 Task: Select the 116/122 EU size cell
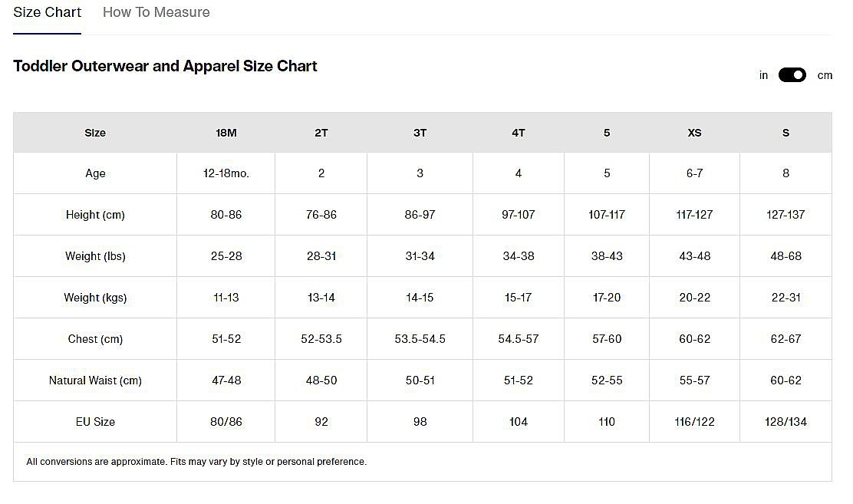[694, 422]
